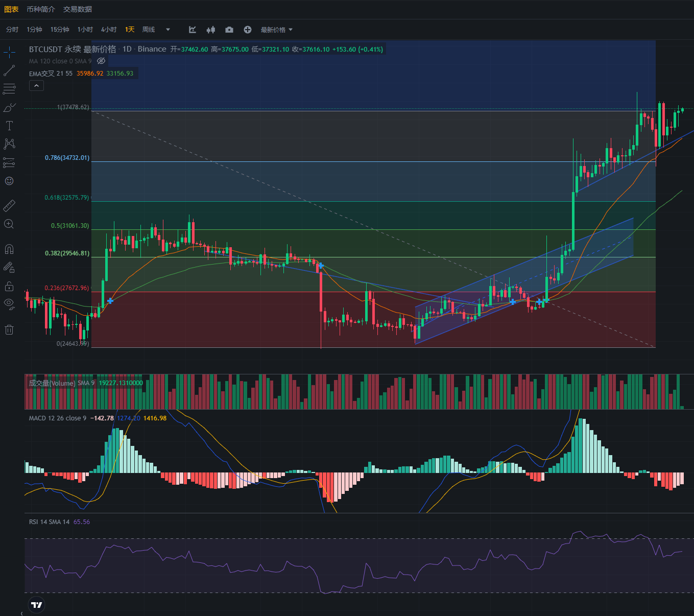Screen dimensions: 694x616
Task: Toggle hide all drawings eye icon
Action: (x=9, y=303)
